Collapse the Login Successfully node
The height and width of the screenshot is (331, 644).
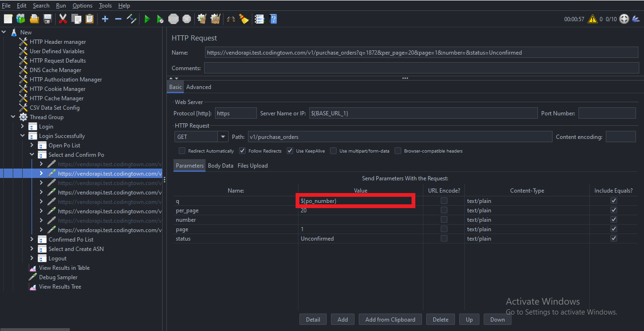[x=23, y=136]
